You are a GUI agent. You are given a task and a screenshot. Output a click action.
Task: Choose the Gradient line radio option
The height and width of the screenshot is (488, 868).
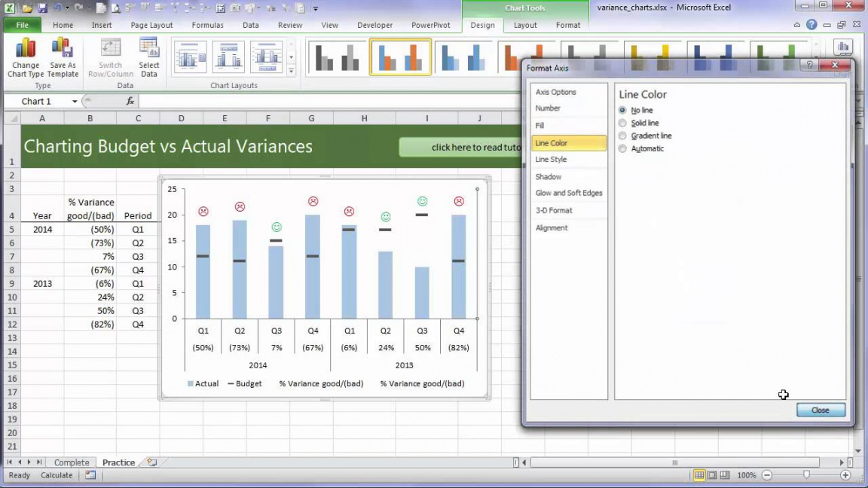(x=622, y=136)
